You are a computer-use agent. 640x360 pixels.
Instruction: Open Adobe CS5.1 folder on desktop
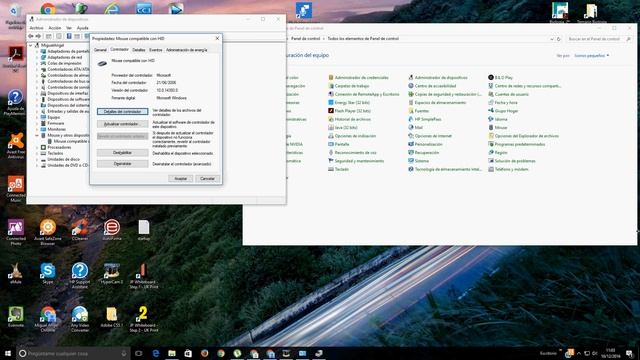point(111,317)
